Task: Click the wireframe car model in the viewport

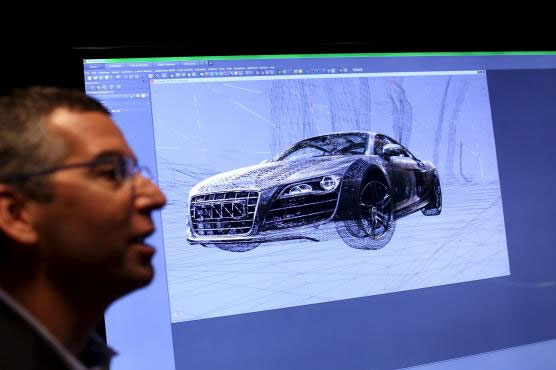Action: (x=314, y=192)
